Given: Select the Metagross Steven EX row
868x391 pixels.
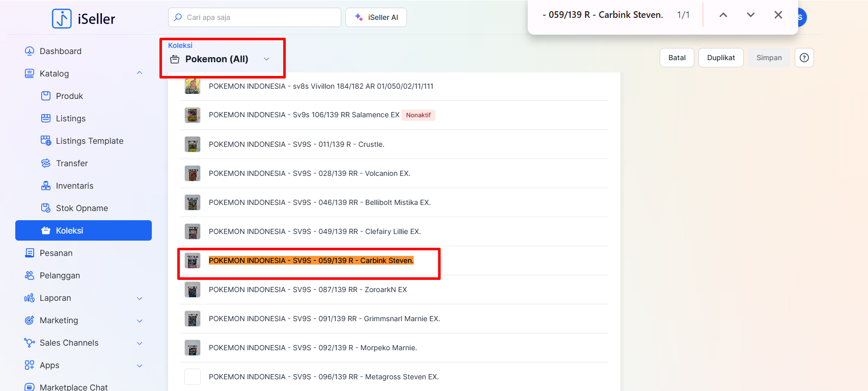Looking at the screenshot, I should coord(394,377).
